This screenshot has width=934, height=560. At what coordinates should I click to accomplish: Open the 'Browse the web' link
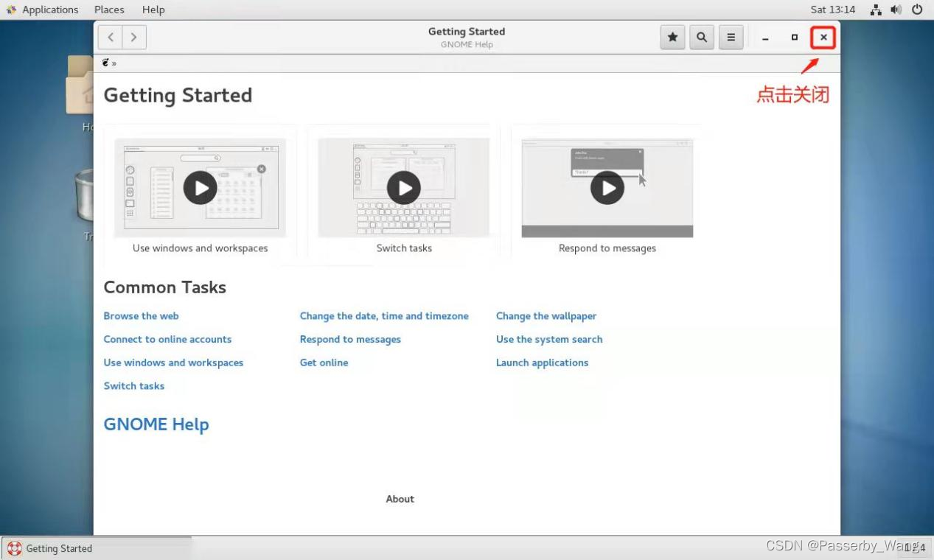click(141, 316)
